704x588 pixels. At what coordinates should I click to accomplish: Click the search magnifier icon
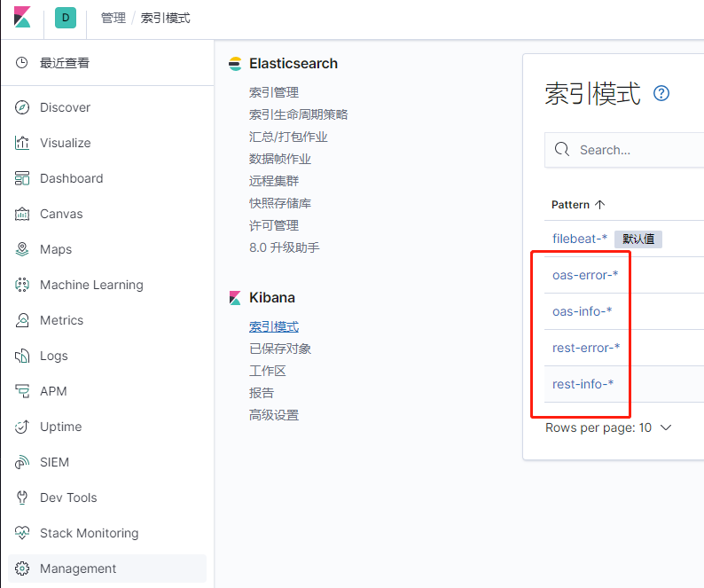click(x=561, y=149)
